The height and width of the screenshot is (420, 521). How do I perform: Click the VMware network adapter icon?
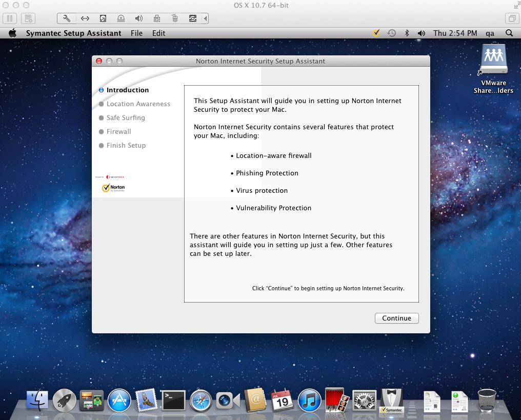point(85,18)
